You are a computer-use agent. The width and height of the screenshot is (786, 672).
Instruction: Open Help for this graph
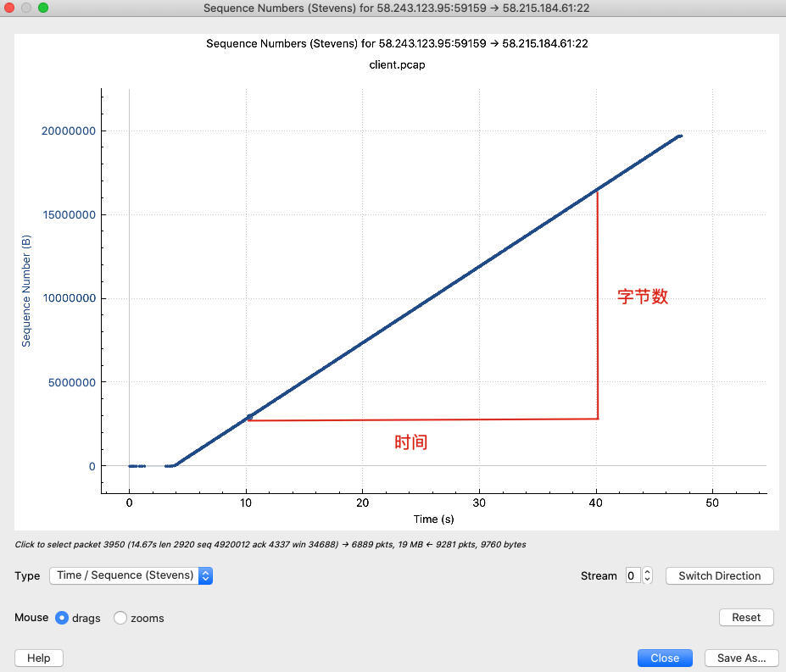point(39,658)
